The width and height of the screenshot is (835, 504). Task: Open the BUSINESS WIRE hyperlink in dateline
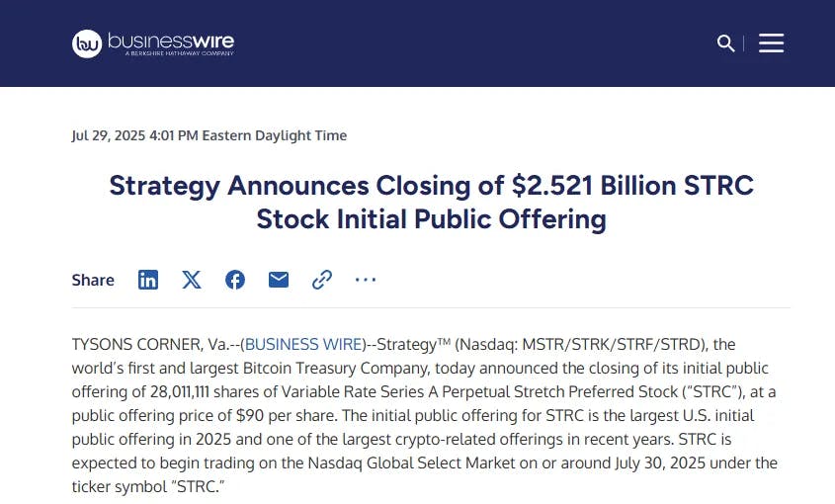(303, 344)
